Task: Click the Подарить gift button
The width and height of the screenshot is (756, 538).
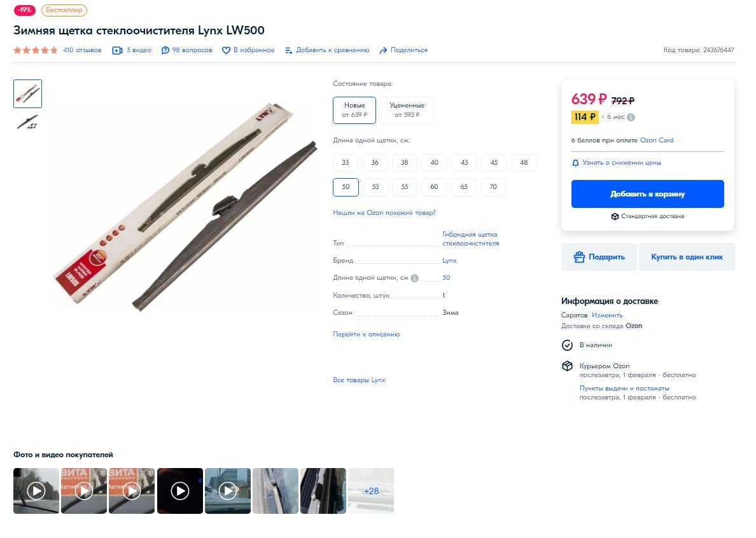Action: click(599, 257)
